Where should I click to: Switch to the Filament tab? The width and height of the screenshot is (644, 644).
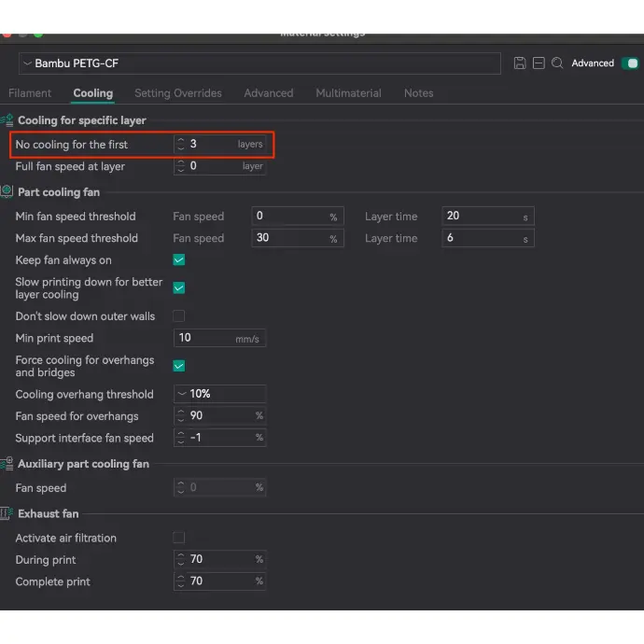(x=30, y=93)
